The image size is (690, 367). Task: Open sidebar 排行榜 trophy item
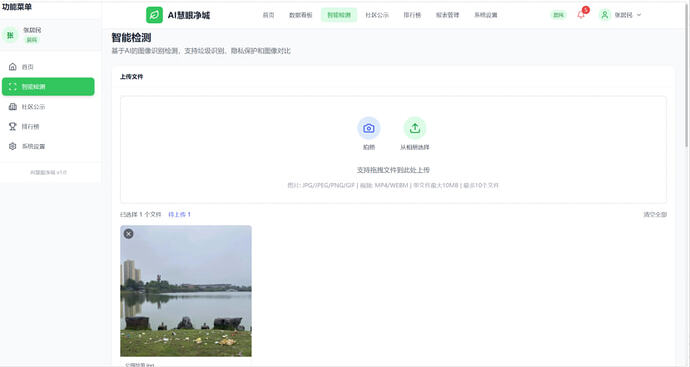[x=48, y=126]
